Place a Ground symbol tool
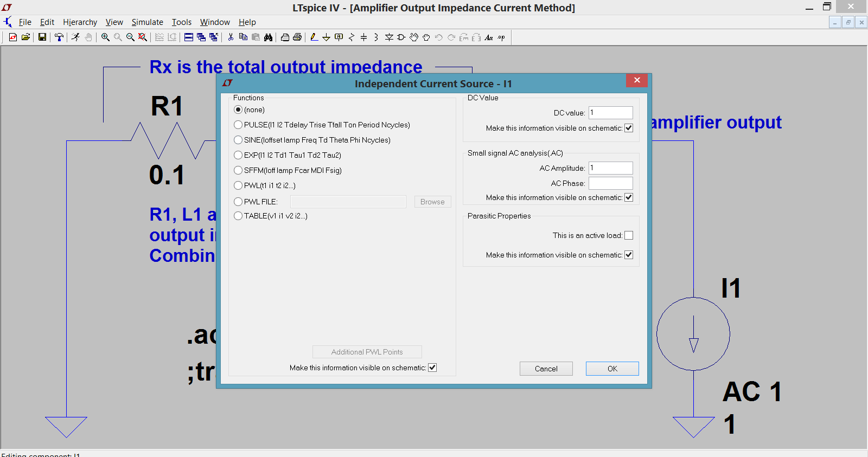 (x=326, y=37)
